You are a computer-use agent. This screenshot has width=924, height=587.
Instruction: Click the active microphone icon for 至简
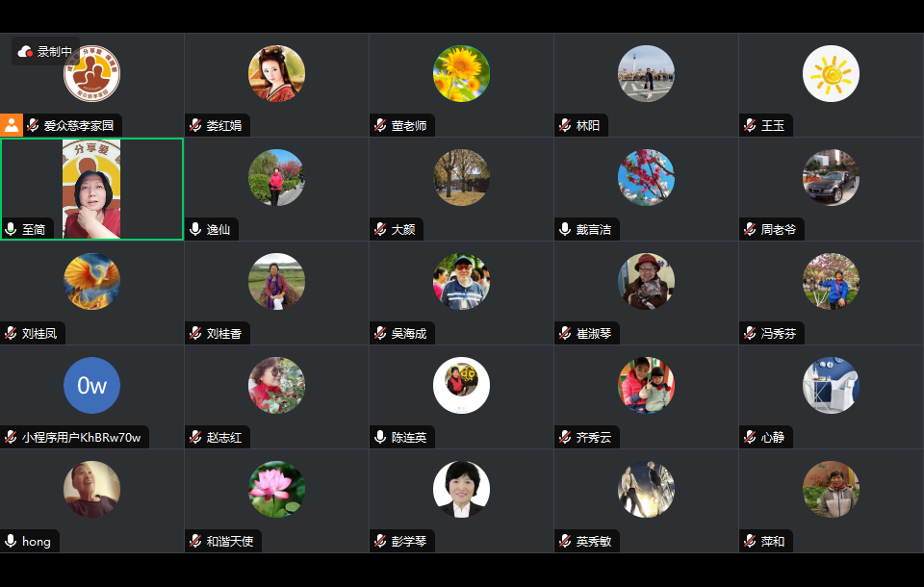11,229
